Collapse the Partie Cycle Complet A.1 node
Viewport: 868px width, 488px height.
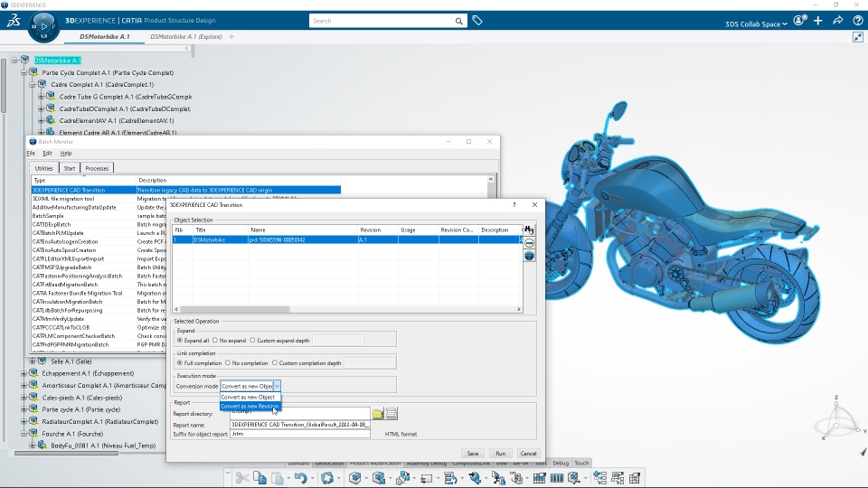24,72
